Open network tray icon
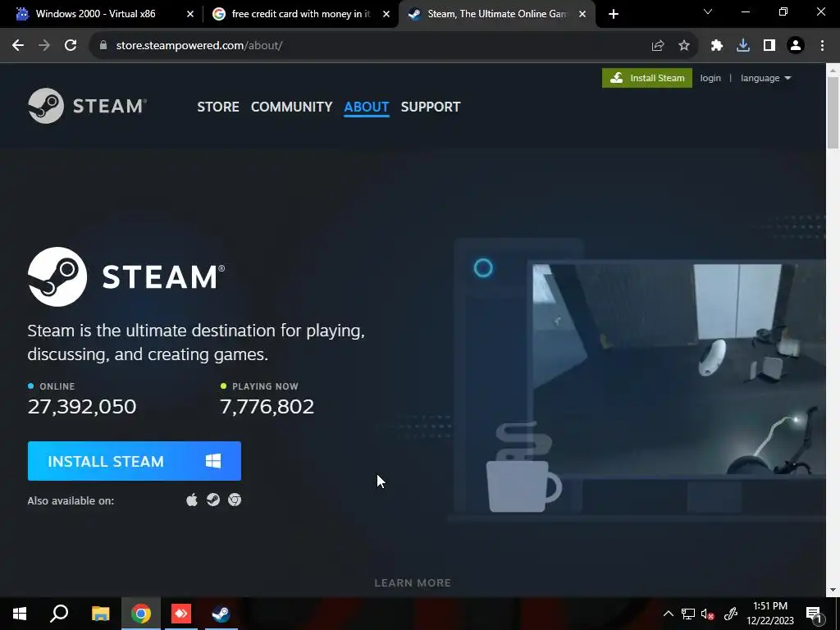840x630 pixels. coord(688,614)
